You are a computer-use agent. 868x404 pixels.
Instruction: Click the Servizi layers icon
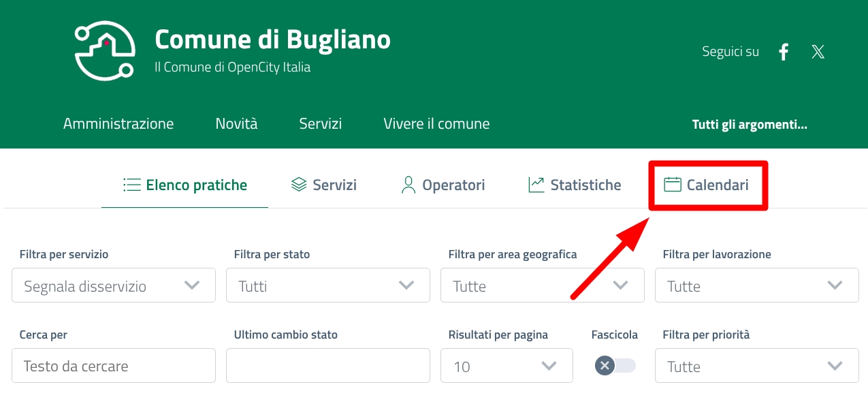[x=298, y=185]
